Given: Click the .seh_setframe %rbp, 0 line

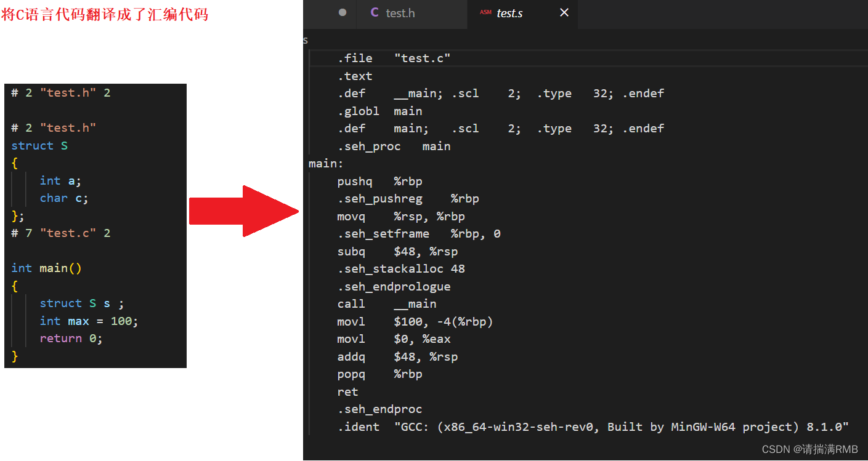Looking at the screenshot, I should pos(419,234).
